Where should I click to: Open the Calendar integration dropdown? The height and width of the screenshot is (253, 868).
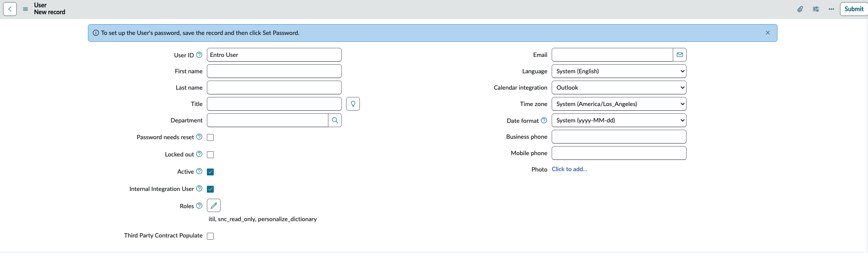(x=619, y=87)
